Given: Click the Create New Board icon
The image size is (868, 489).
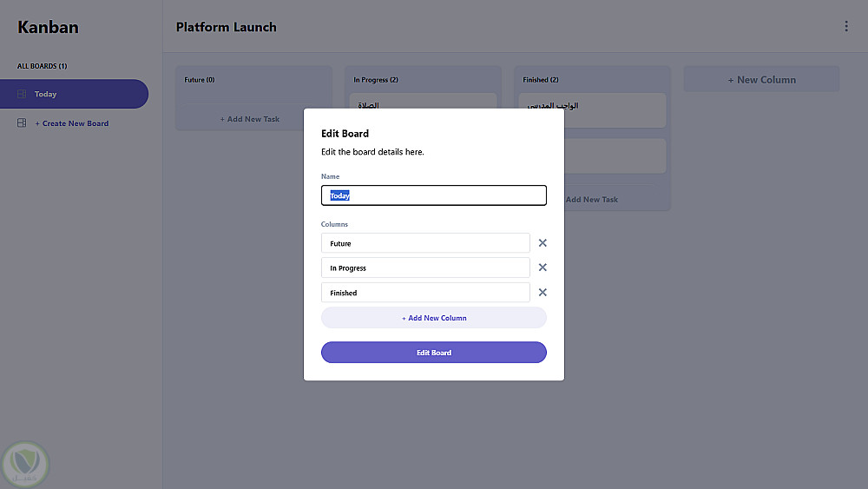Looking at the screenshot, I should 22,123.
